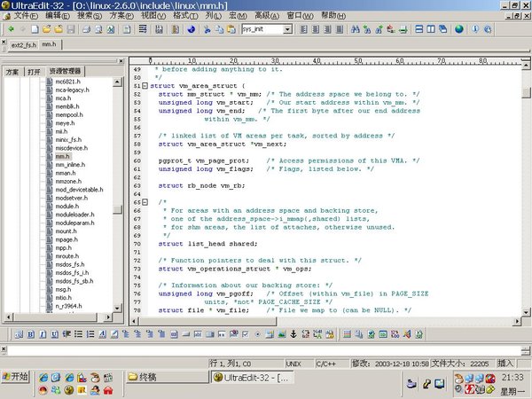The width and height of the screenshot is (532, 399).
Task: Click the back navigation arrow in toolbar
Action: (x=9, y=28)
